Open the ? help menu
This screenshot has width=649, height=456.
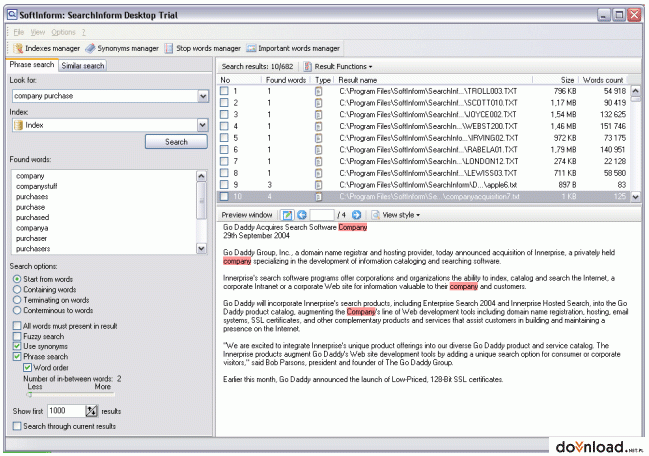[x=84, y=32]
